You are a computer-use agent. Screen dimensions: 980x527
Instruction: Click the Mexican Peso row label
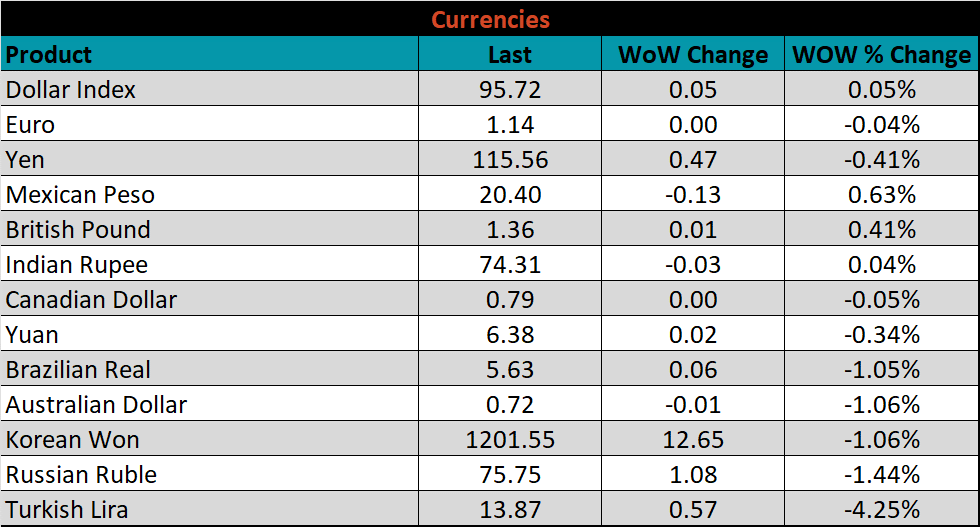81,195
